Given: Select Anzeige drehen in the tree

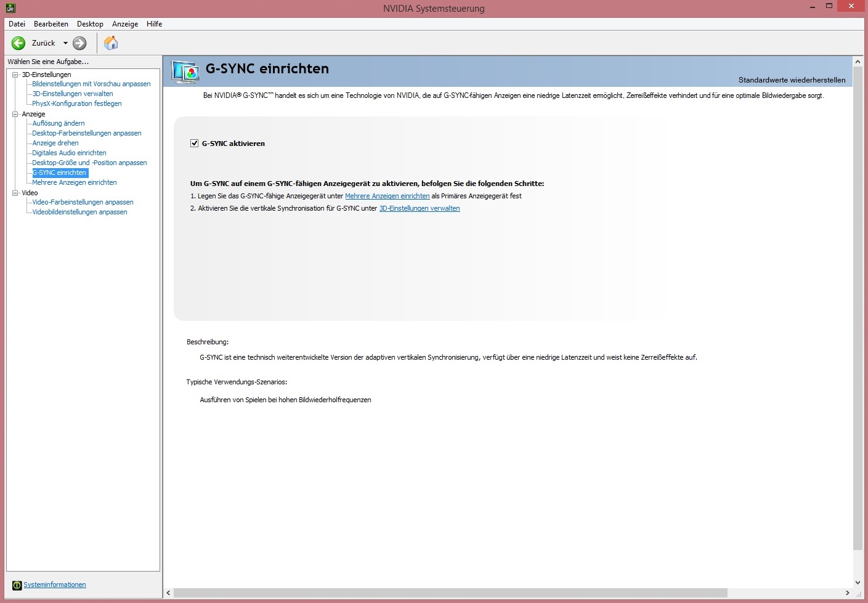Looking at the screenshot, I should pyautogui.click(x=55, y=143).
